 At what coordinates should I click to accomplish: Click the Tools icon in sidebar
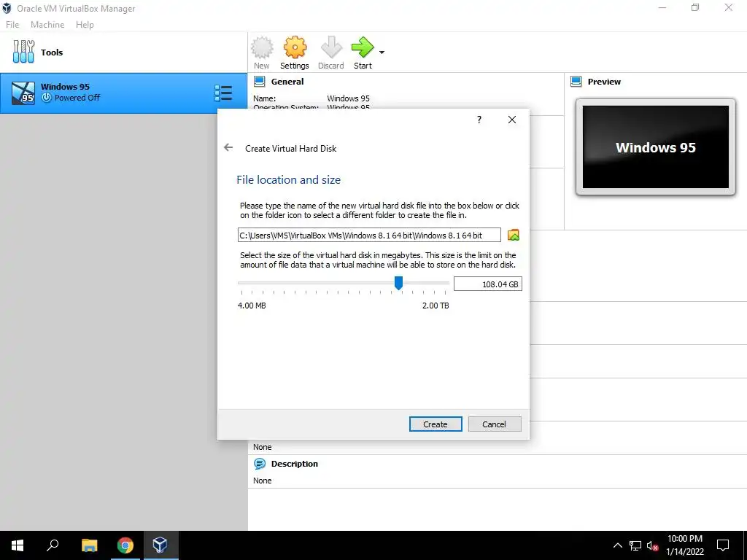point(23,52)
